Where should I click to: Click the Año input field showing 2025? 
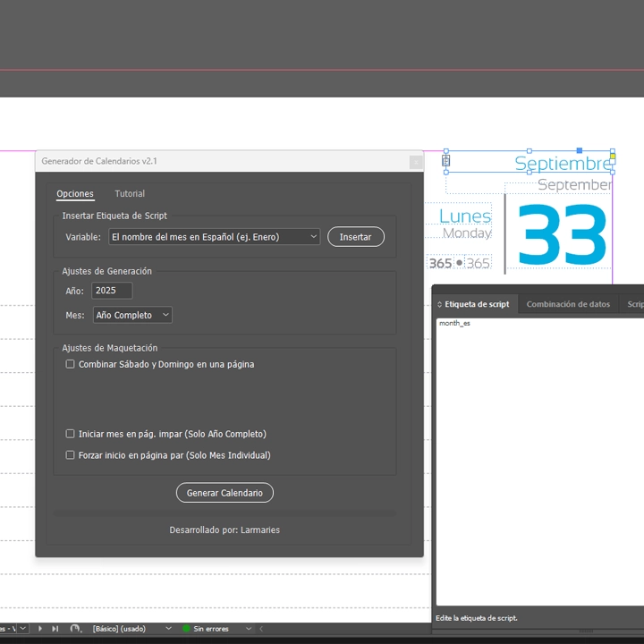(x=112, y=291)
